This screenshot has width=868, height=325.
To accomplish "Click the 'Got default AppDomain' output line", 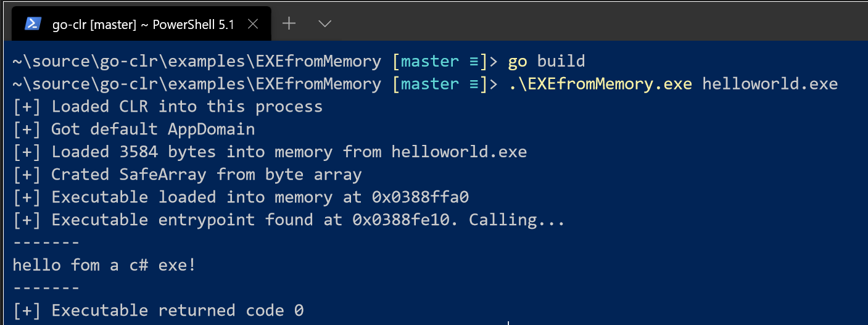I will 152,130.
